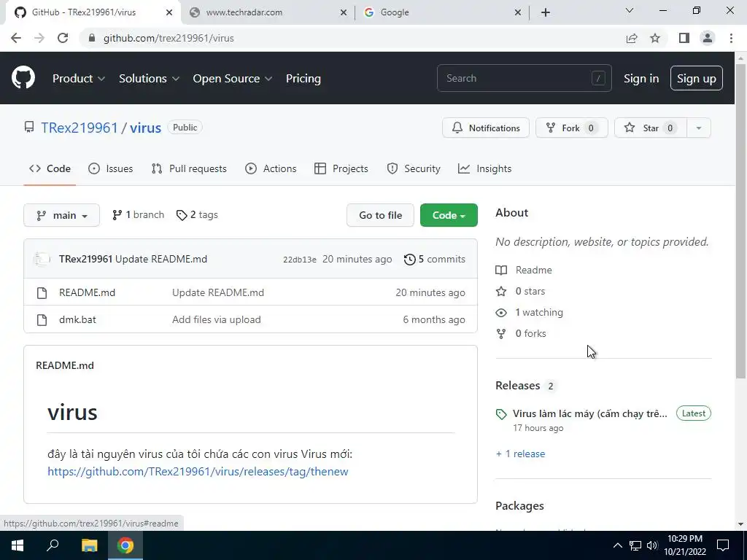Screen dimensions: 747x560
Task: Open the Chrome profile avatar icon
Action: click(708, 38)
